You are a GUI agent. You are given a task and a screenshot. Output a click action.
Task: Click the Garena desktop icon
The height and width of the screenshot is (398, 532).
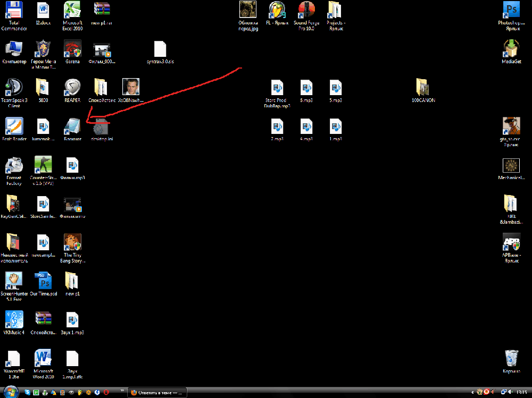(72, 49)
